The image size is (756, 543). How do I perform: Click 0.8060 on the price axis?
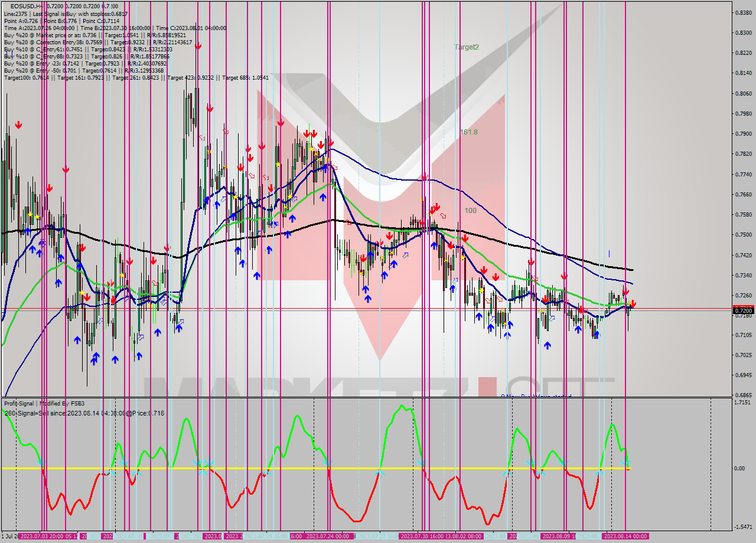[742, 93]
